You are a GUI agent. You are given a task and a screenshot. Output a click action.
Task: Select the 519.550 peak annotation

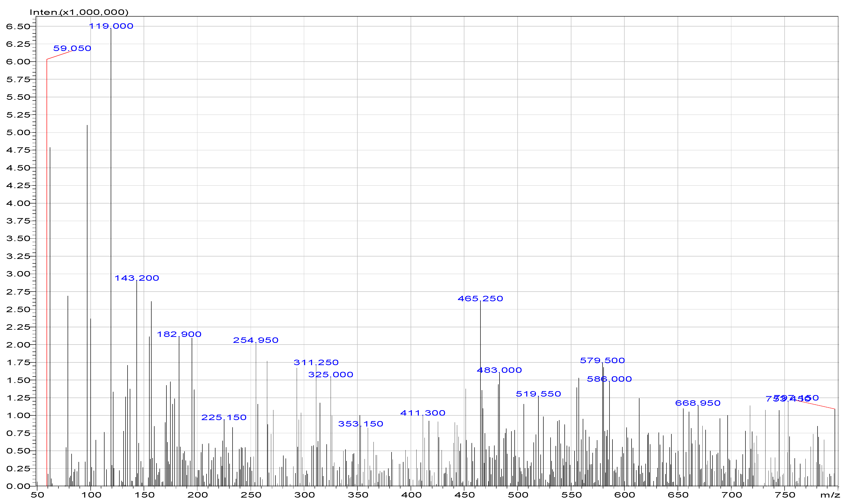[539, 394]
